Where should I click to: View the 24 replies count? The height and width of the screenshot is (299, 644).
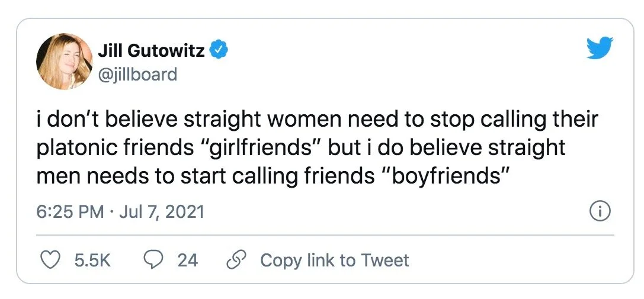[187, 261]
